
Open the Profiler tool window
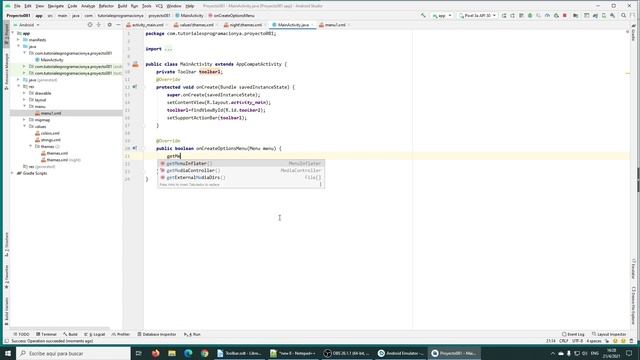[x=121, y=334]
